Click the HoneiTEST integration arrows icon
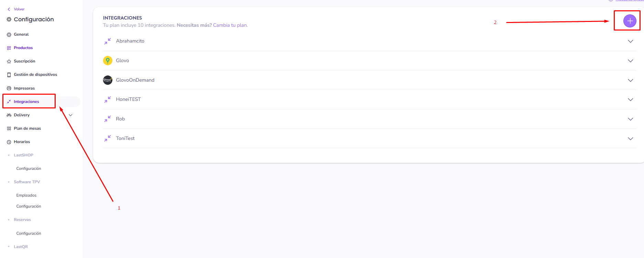644x258 pixels. (x=108, y=99)
